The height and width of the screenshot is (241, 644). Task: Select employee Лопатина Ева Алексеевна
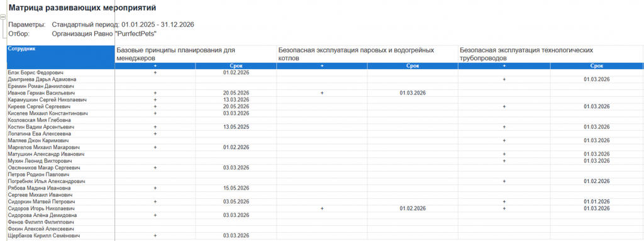pos(39,133)
